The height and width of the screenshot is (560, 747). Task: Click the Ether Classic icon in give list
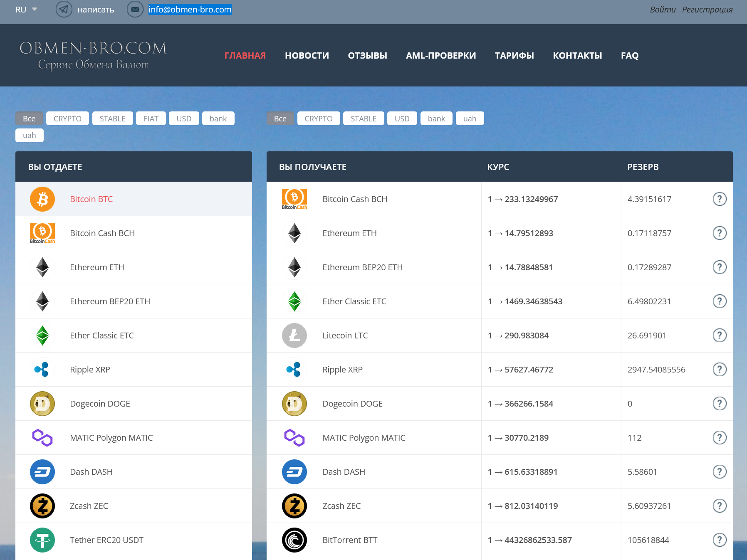[42, 336]
